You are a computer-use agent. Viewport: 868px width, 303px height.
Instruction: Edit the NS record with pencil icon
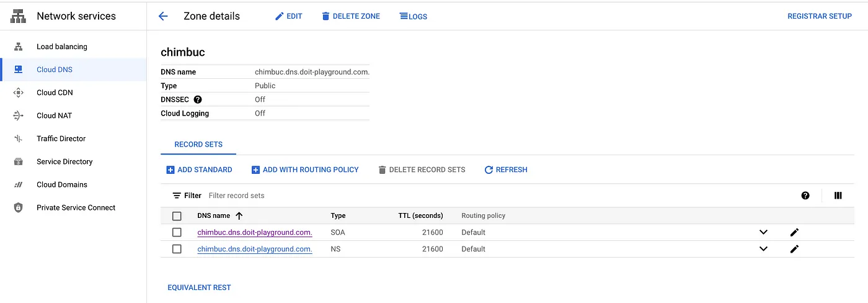tap(794, 249)
